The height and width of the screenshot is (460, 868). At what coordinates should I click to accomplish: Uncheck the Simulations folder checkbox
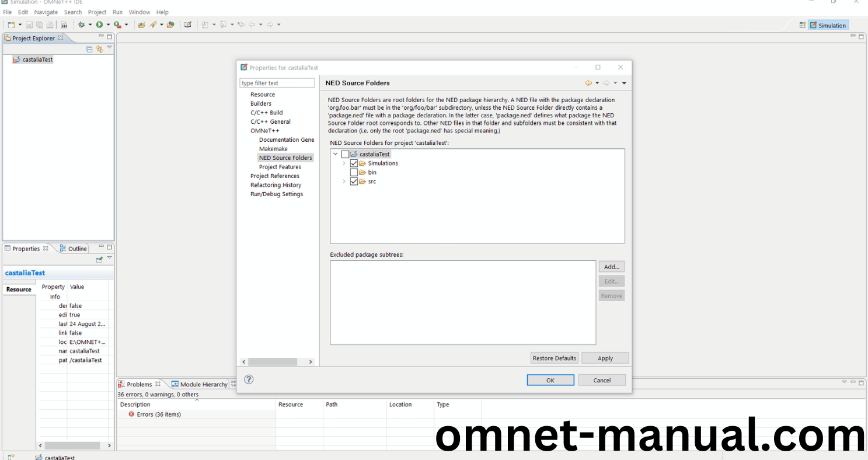[354, 163]
